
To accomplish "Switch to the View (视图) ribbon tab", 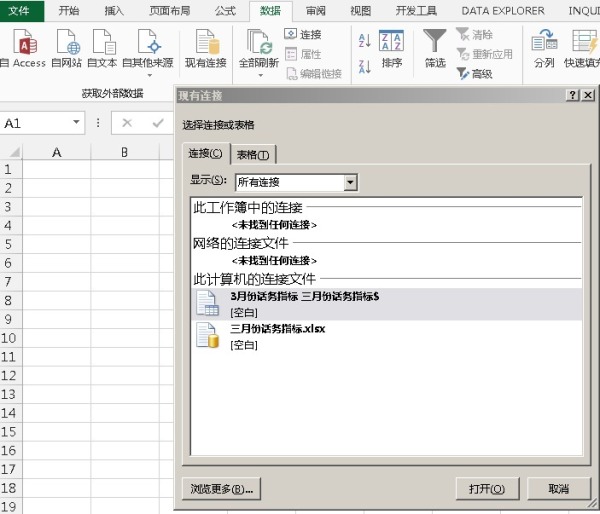I will [x=360, y=11].
